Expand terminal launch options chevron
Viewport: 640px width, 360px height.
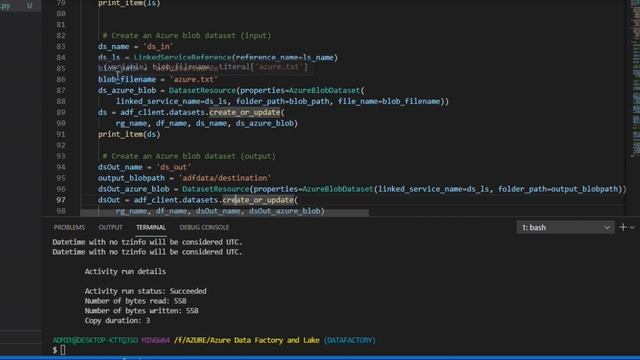[x=632, y=227]
